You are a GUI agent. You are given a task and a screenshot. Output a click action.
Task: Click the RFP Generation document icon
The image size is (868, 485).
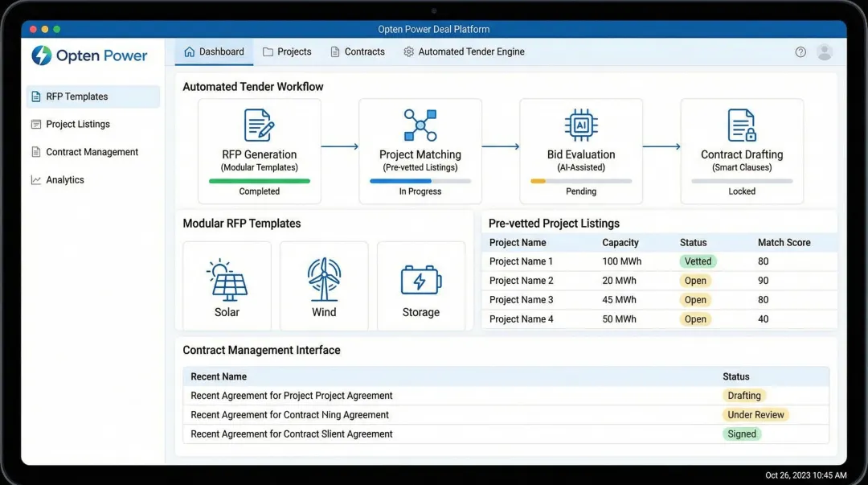click(x=259, y=125)
